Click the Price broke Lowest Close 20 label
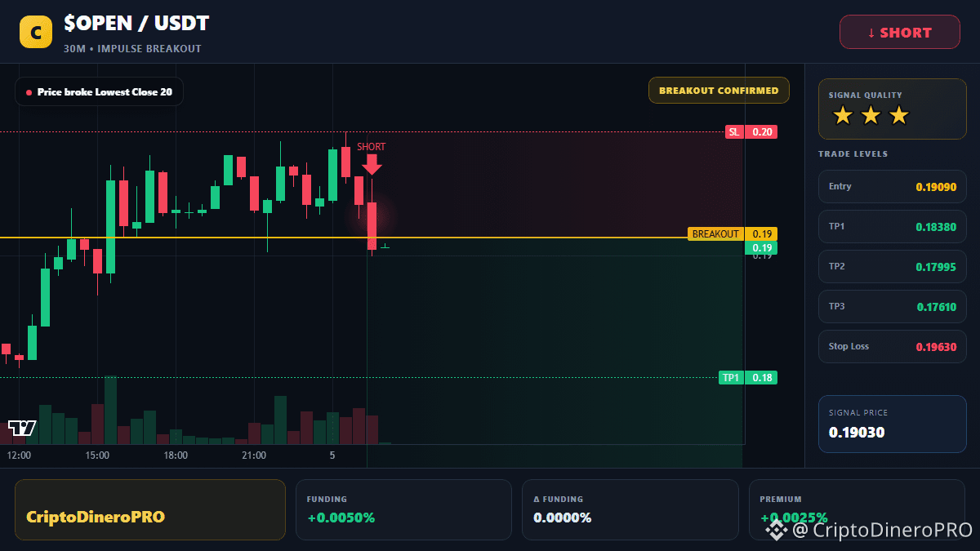Image resolution: width=980 pixels, height=551 pixels. (x=99, y=92)
